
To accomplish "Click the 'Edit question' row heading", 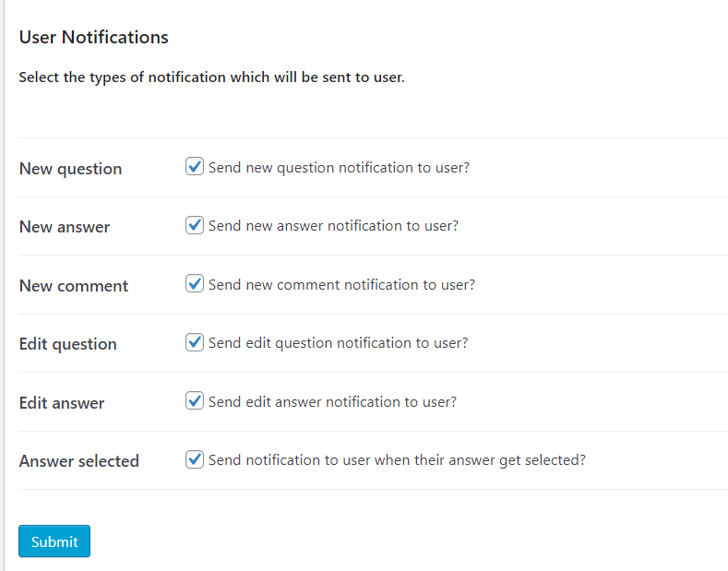I will (68, 344).
